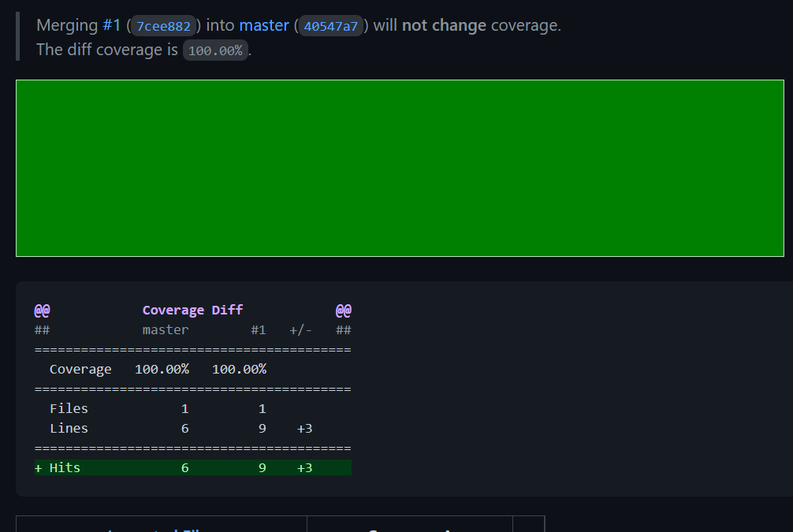This screenshot has width=793, height=532.
Task: Click the left @@ marker in diff header
Action: click(x=42, y=310)
